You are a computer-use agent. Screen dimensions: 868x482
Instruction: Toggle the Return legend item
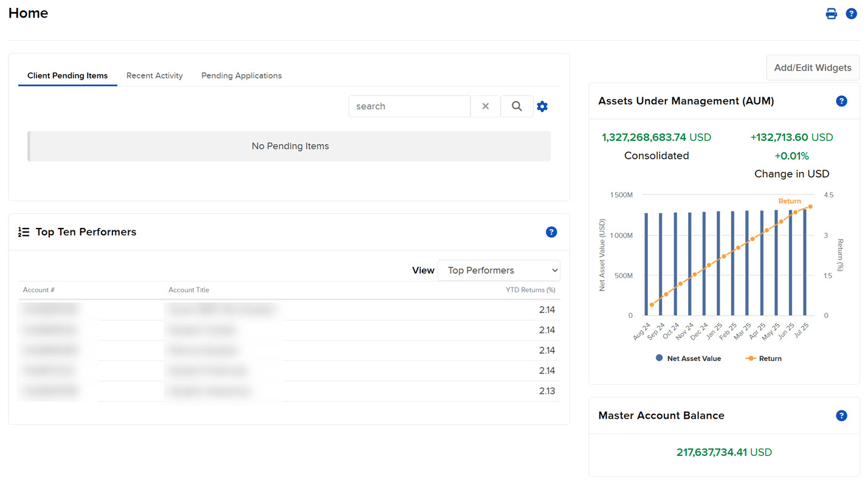tap(763, 359)
